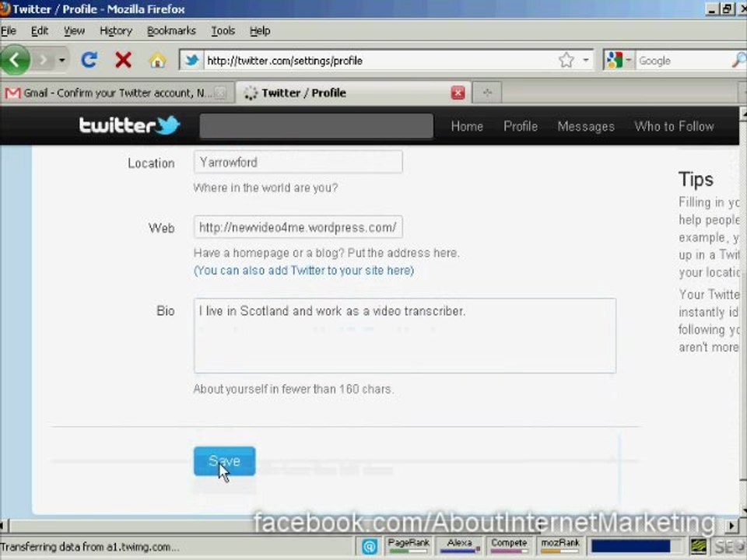Click the mozRank status bar indicator

560,546
